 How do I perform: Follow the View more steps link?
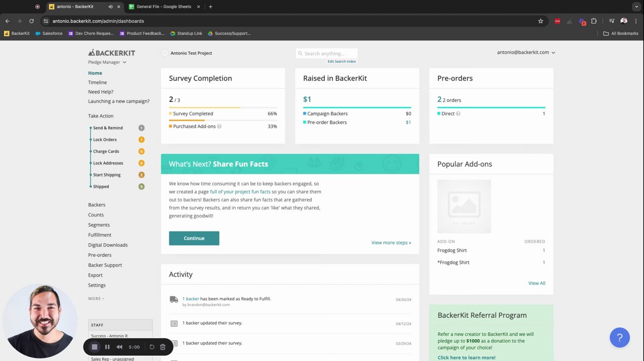click(x=391, y=243)
